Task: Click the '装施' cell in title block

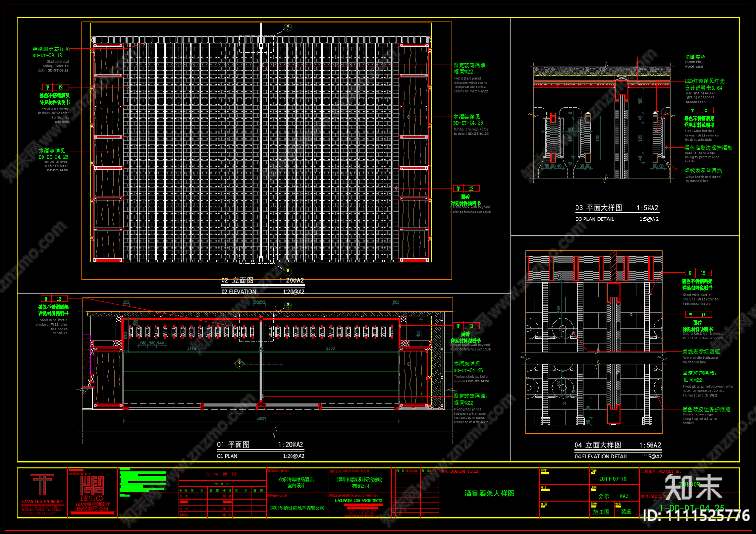Action: (626, 512)
